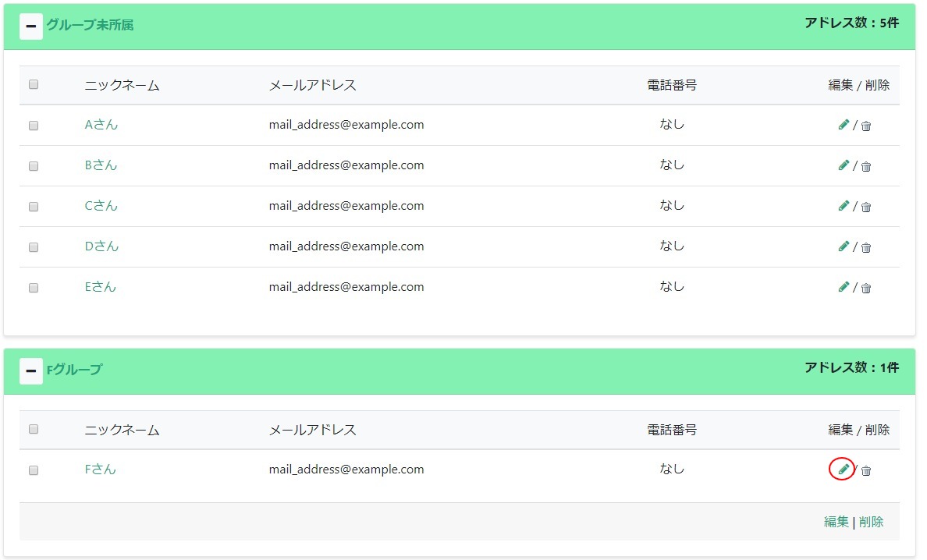The height and width of the screenshot is (560, 927).
Task: Click メールアドレス header in Fグループ table
Action: pyautogui.click(x=313, y=430)
